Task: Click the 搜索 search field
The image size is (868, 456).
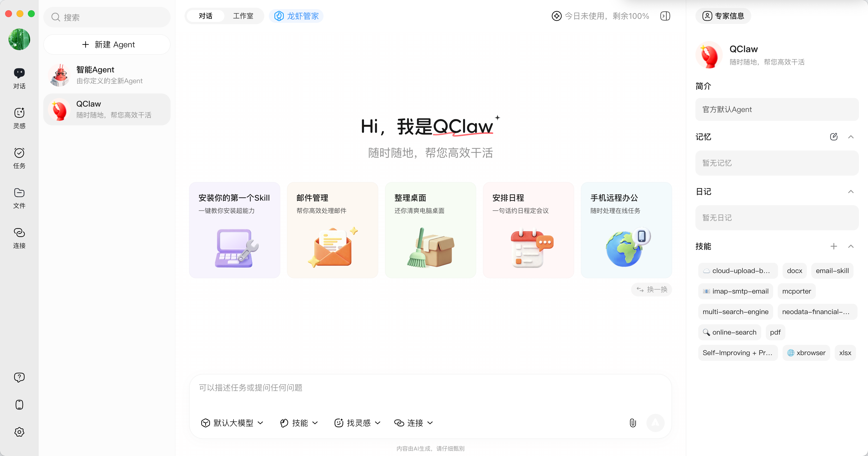Action: [107, 17]
